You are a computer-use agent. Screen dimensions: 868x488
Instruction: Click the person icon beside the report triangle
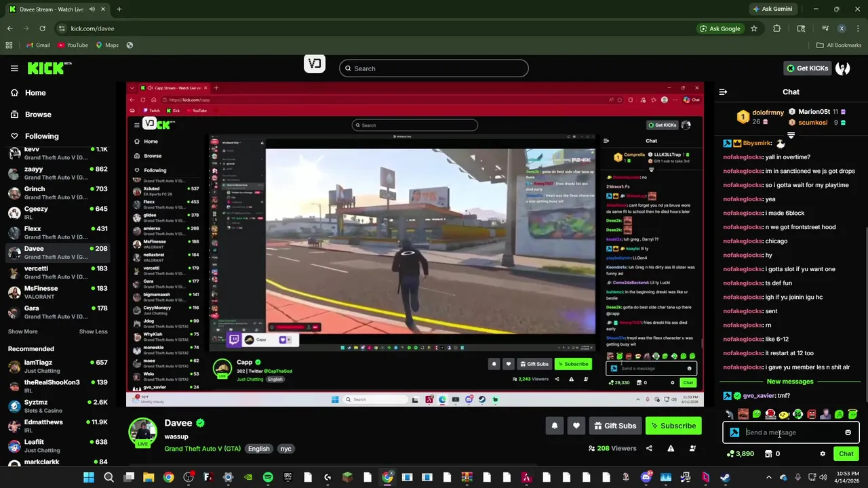692,448
